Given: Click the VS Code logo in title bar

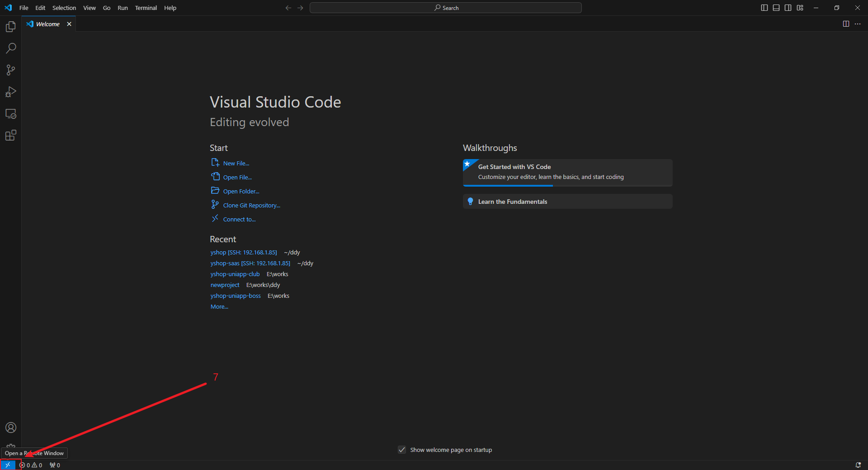Looking at the screenshot, I should [8, 8].
